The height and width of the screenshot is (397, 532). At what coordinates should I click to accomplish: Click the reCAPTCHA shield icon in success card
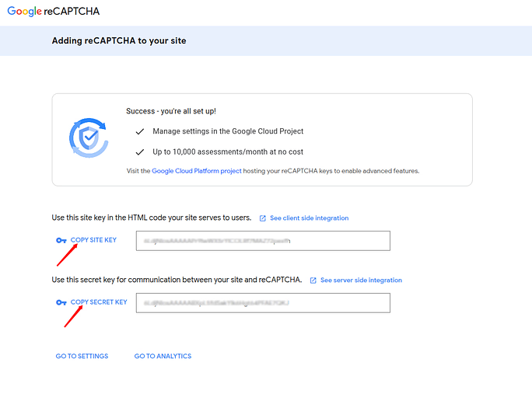89,138
